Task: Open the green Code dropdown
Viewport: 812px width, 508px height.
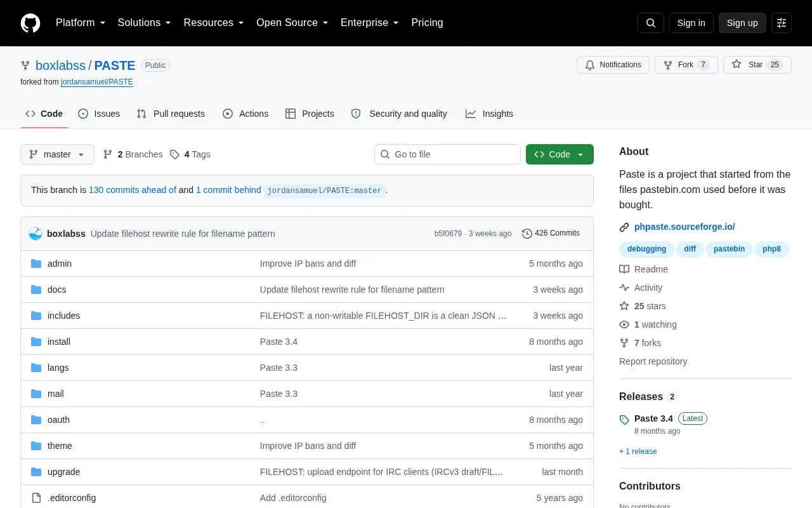Action: 560,154
